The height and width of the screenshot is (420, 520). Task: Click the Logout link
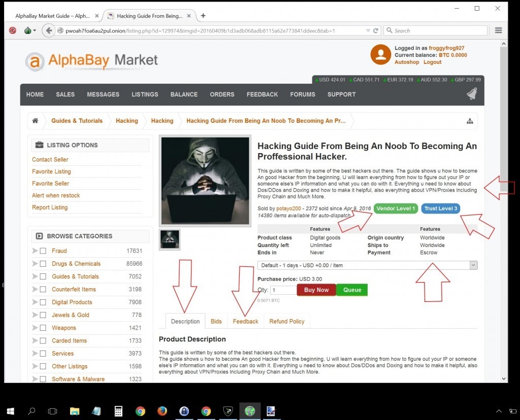pyautogui.click(x=433, y=62)
